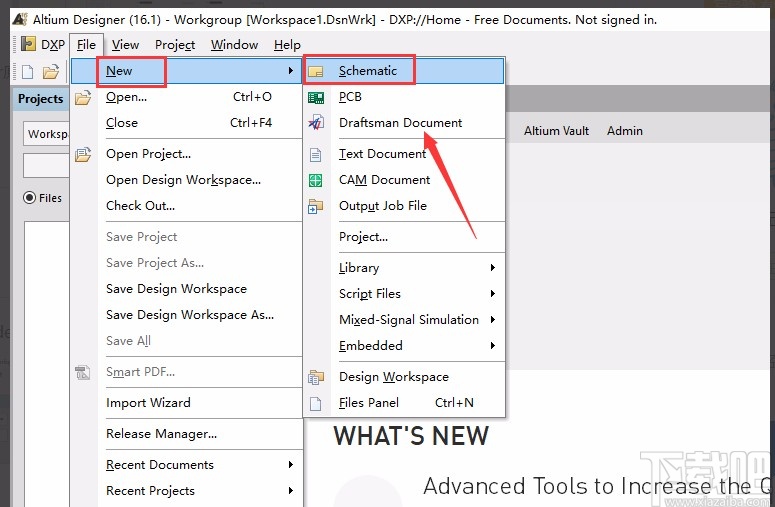This screenshot has width=775, height=507.
Task: Choose CAM Document in submenu
Action: pos(404,180)
